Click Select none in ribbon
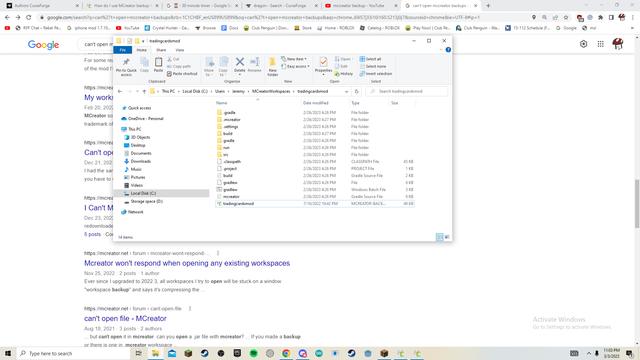Viewport: 640px width, 360px height. pyautogui.click(x=373, y=67)
